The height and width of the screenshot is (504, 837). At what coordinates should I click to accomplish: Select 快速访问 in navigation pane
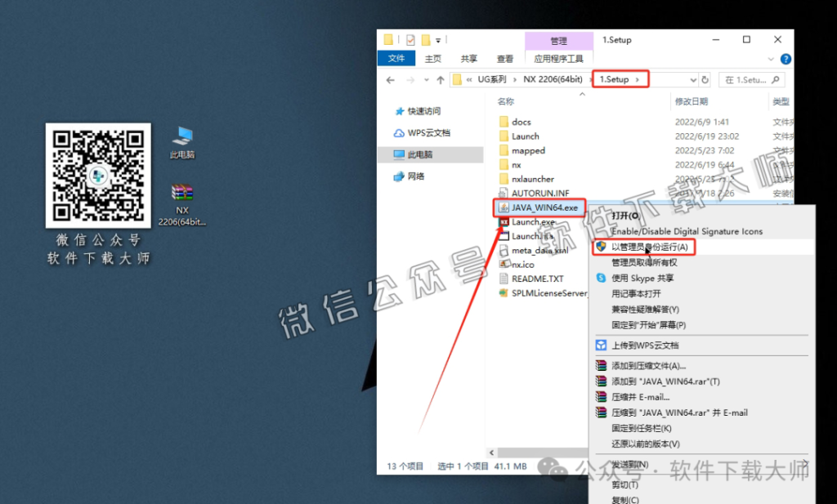click(x=424, y=111)
